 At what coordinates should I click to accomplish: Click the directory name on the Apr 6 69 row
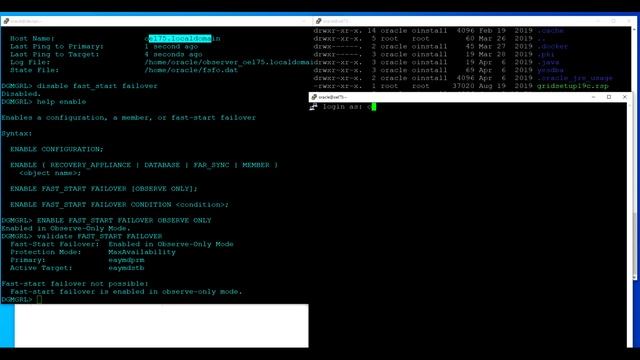pos(550,70)
